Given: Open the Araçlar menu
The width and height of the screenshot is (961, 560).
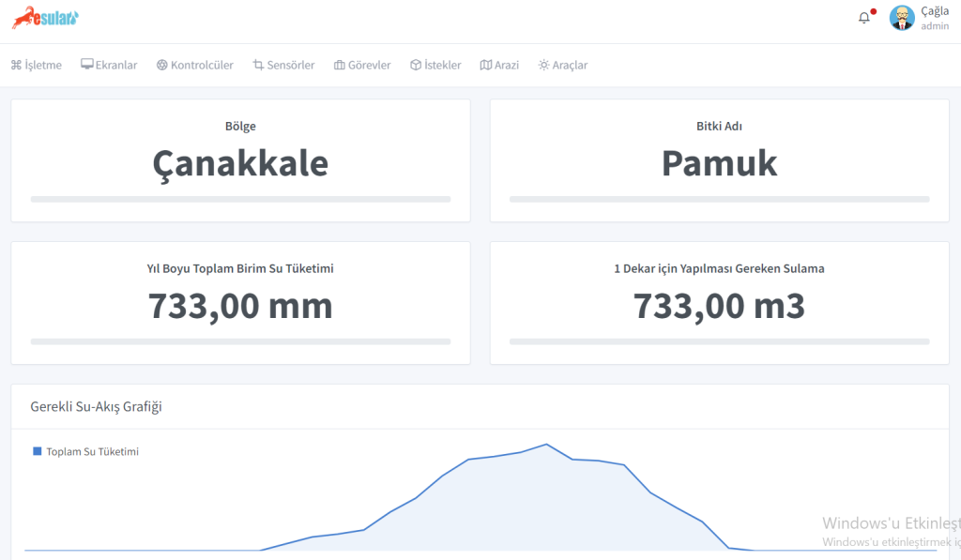Looking at the screenshot, I should 569,66.
